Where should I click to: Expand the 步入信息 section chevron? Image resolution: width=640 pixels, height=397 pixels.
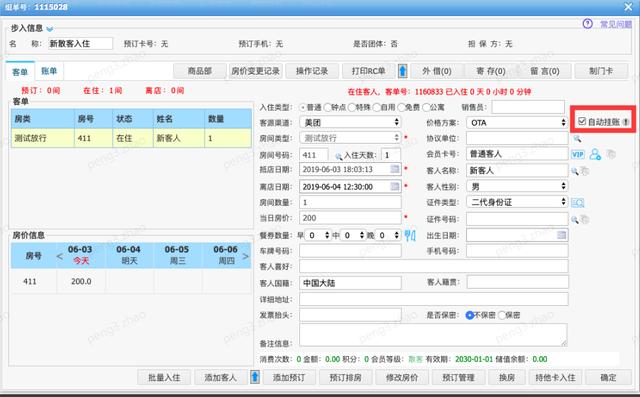pyautogui.click(x=50, y=29)
